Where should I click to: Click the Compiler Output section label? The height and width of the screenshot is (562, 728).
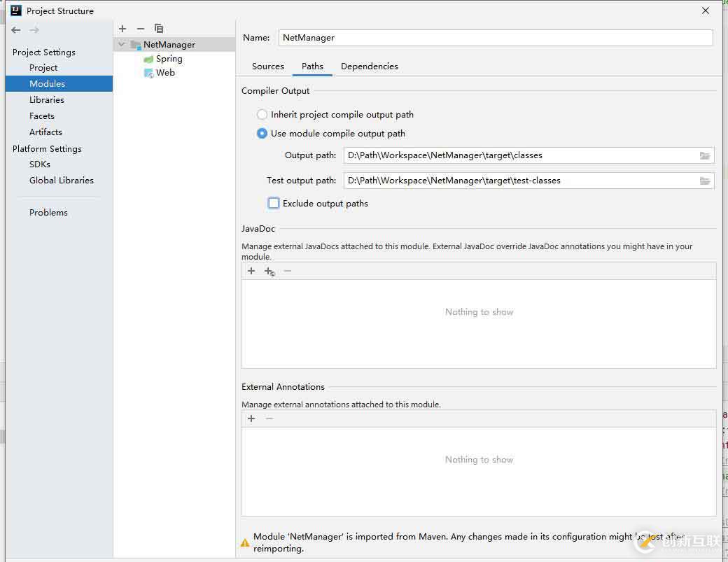[275, 91]
